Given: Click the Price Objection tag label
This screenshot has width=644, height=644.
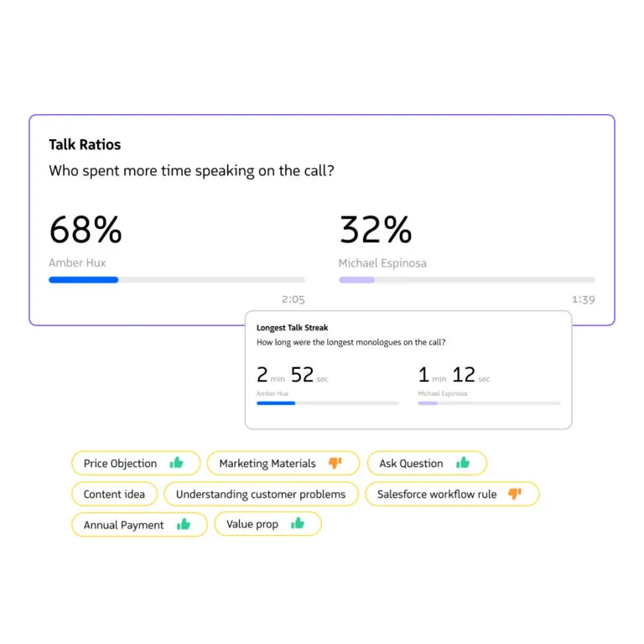Looking at the screenshot, I should 120,463.
